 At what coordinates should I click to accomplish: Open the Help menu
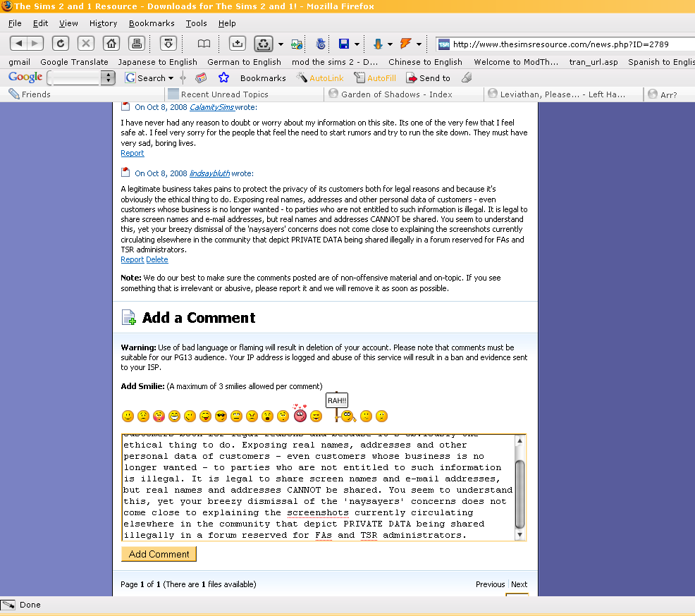coord(227,23)
